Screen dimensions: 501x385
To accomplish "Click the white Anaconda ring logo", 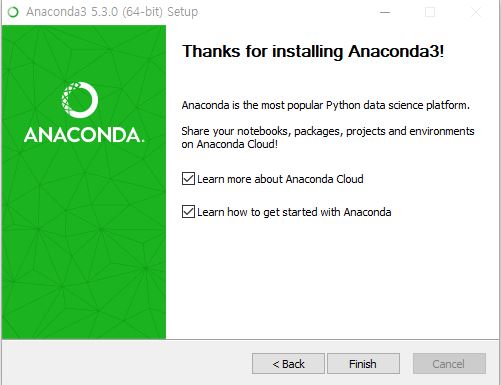I will (x=80, y=100).
